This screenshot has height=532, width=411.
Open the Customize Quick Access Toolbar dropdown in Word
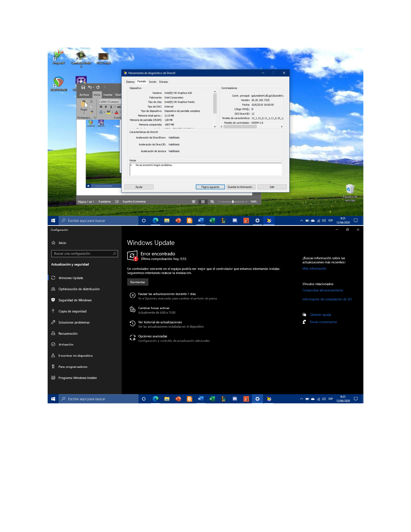[105, 87]
